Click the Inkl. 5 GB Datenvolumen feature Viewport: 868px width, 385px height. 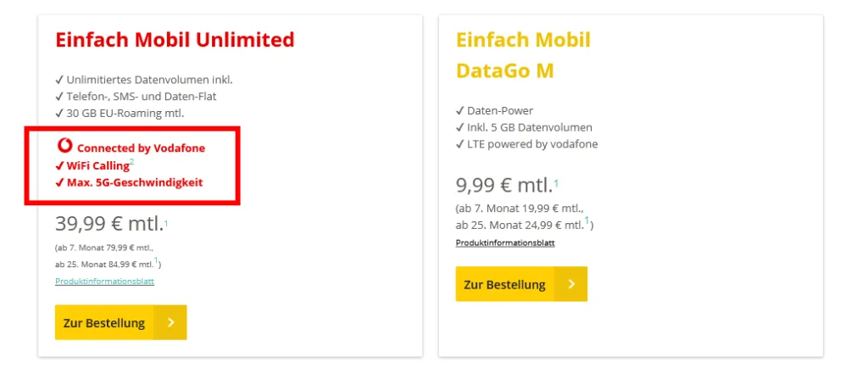point(524,127)
